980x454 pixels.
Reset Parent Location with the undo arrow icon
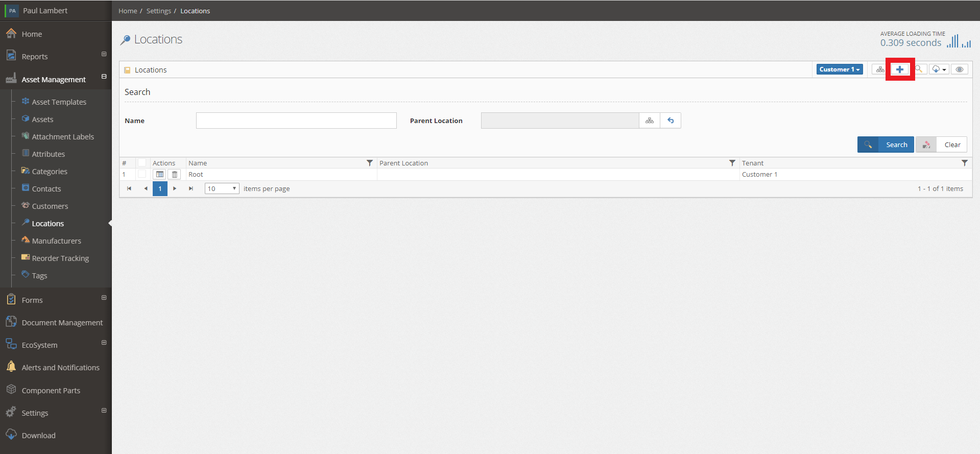point(671,121)
